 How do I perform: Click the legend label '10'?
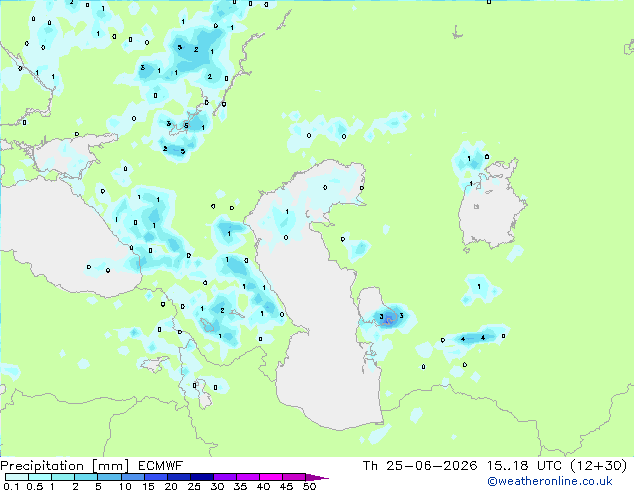pos(125,486)
